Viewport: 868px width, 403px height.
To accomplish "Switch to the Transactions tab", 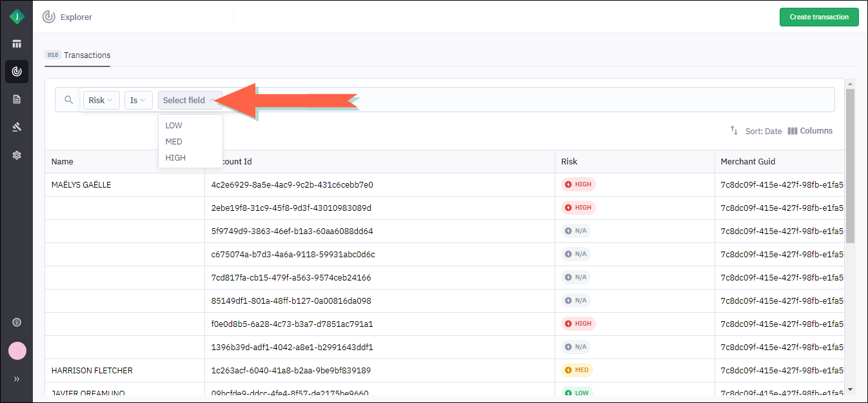I will pos(78,55).
